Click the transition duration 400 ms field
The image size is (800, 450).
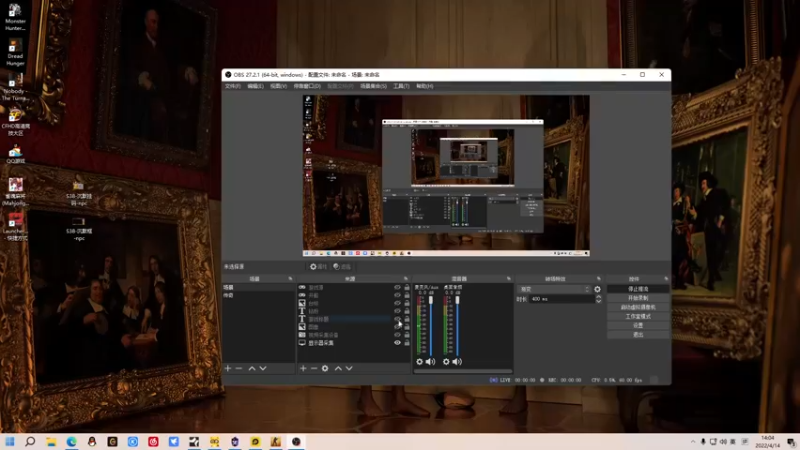(x=561, y=299)
